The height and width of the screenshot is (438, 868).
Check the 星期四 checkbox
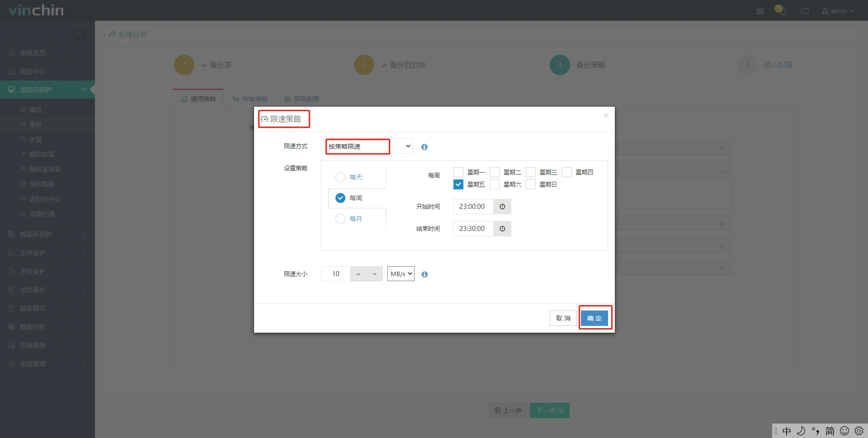[567, 172]
